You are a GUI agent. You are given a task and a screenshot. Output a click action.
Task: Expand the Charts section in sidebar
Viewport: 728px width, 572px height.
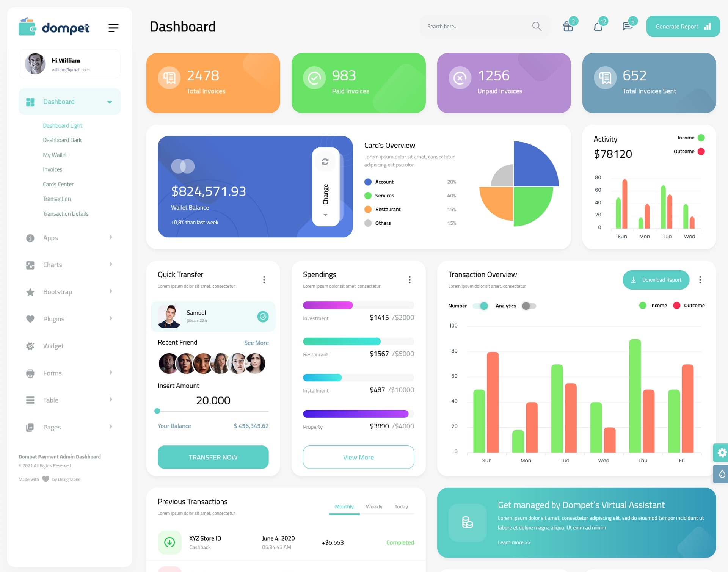pos(66,264)
